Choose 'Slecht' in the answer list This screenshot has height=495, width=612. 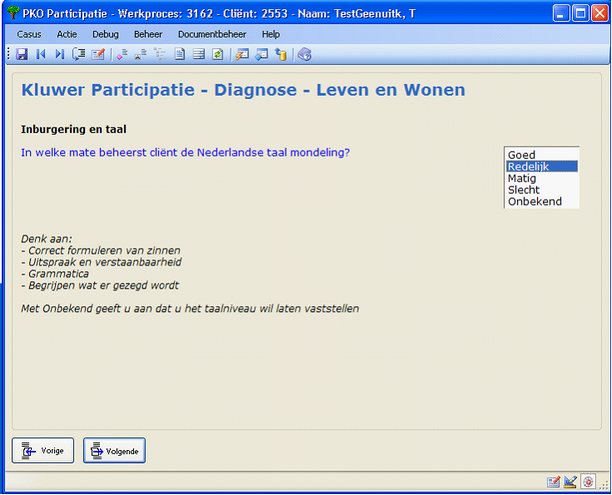[x=542, y=190]
